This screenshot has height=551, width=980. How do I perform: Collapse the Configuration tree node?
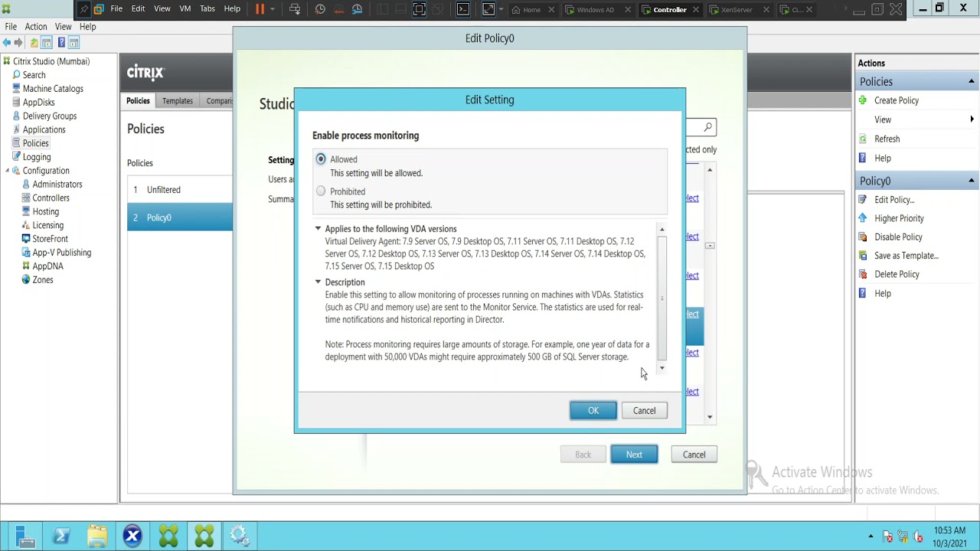coord(8,171)
